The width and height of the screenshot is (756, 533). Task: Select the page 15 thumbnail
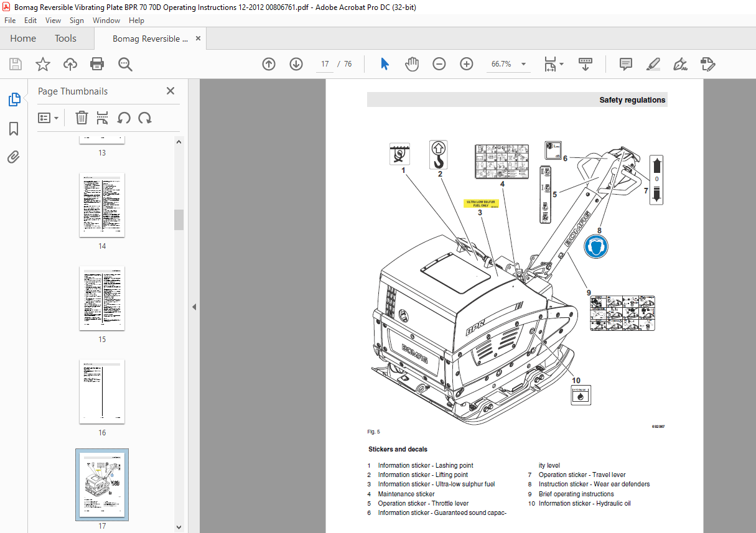click(102, 299)
